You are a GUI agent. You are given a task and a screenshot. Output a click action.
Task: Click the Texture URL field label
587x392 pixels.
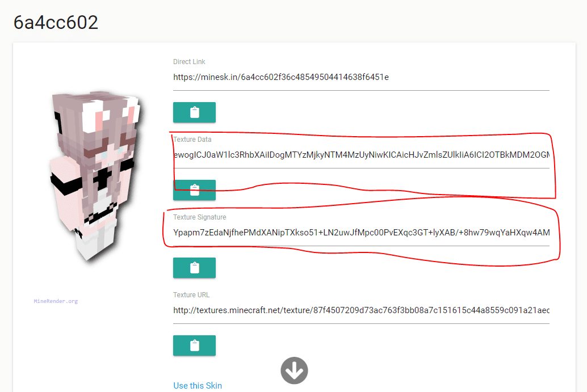[x=191, y=295]
